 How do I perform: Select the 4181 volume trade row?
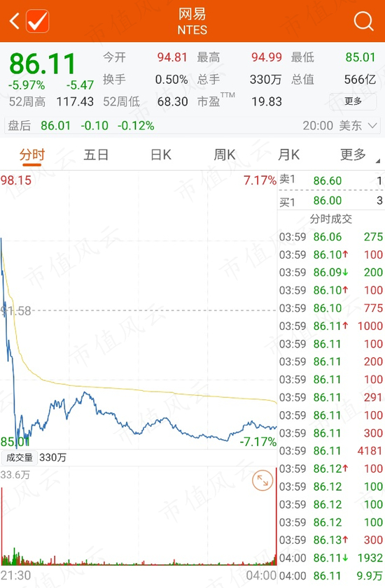(331, 451)
